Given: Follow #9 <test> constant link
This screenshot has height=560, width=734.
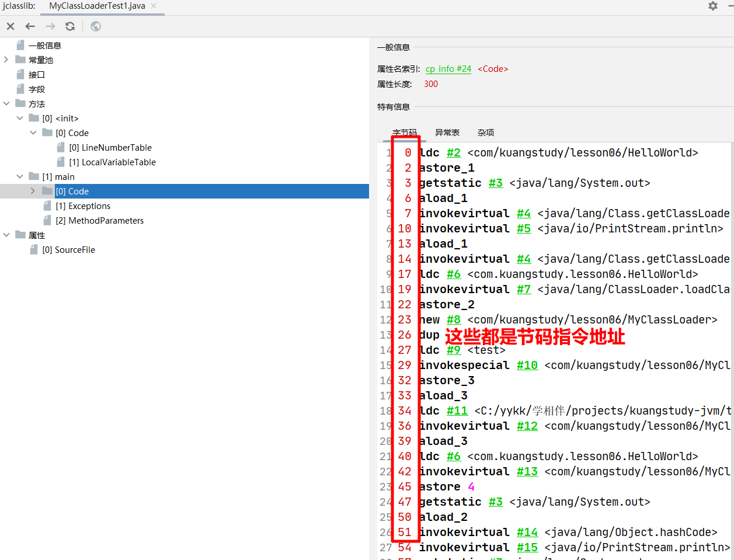Looking at the screenshot, I should [x=454, y=350].
